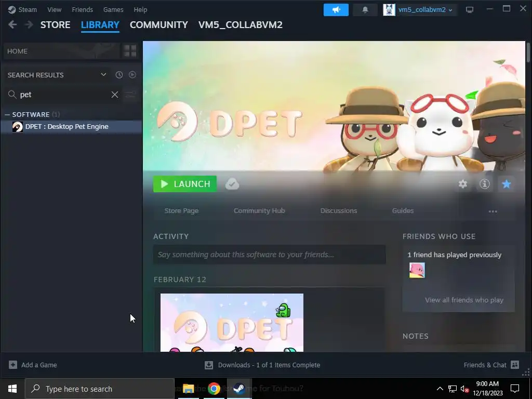Screen dimensions: 532x399
Task: Go back with the back arrow
Action: 12,24
